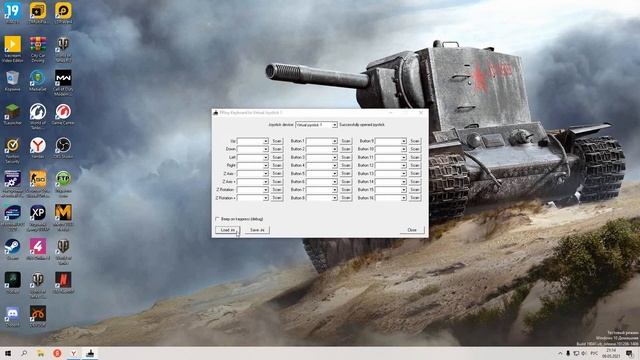Expand the Left key dropdown
640x360 pixels.
(253, 157)
